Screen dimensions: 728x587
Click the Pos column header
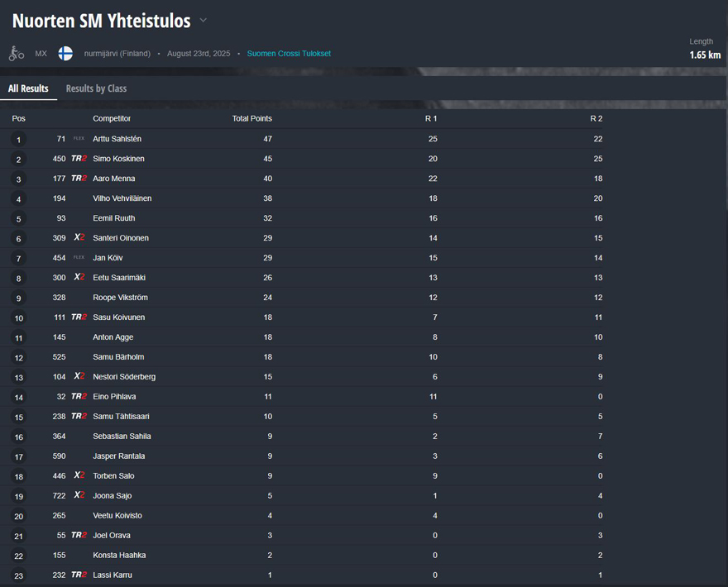[x=18, y=118]
